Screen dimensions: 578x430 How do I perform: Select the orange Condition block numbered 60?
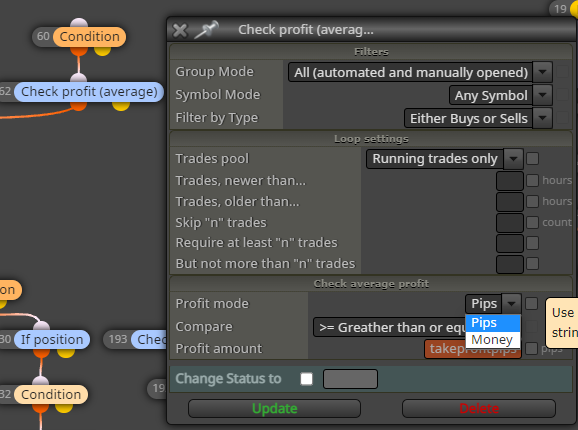tap(90, 37)
